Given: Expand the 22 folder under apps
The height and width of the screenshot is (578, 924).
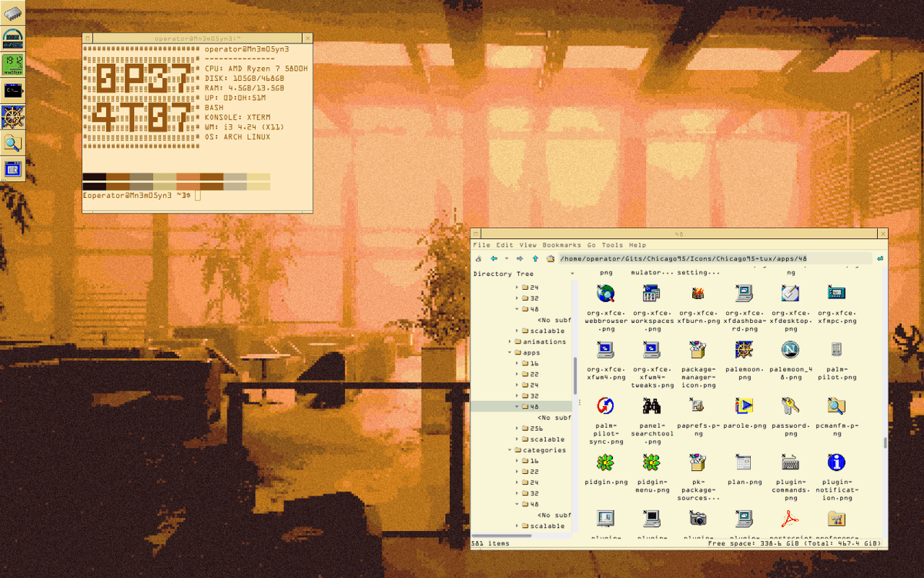Looking at the screenshot, I should pyautogui.click(x=517, y=375).
